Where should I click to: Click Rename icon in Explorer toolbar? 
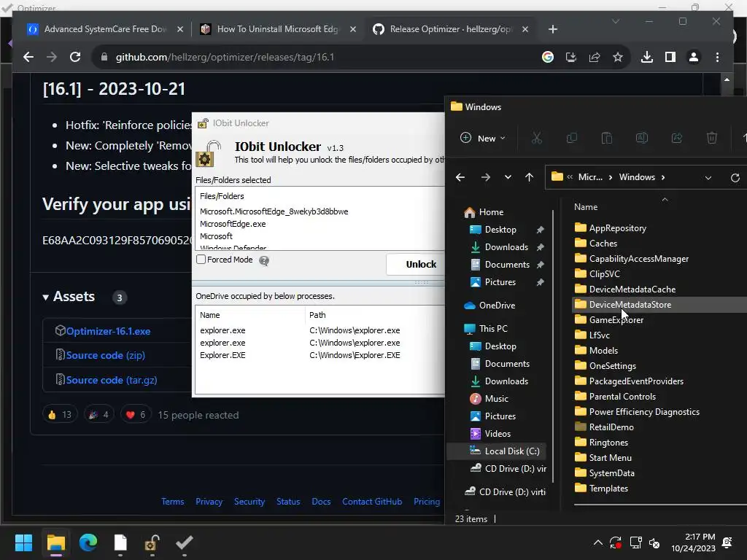[642, 138]
